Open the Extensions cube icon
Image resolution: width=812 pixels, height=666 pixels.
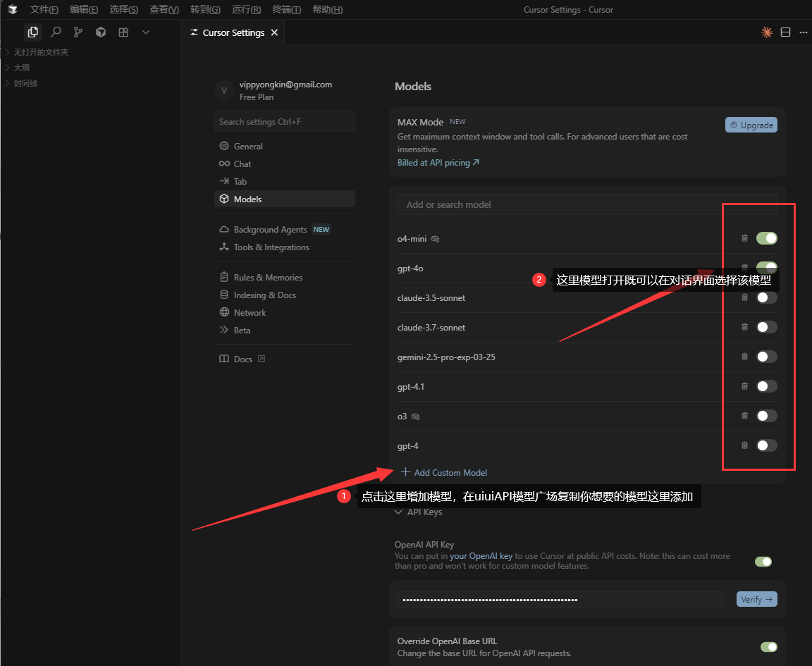(101, 32)
